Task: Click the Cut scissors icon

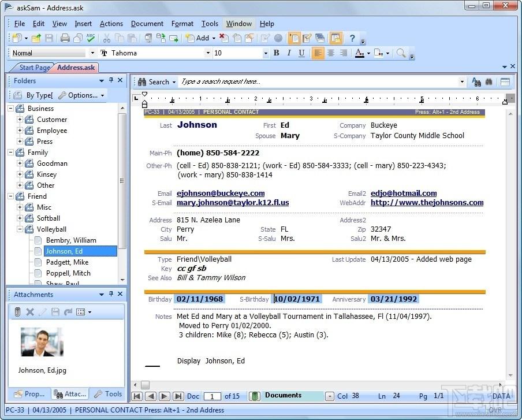Action: (107, 39)
